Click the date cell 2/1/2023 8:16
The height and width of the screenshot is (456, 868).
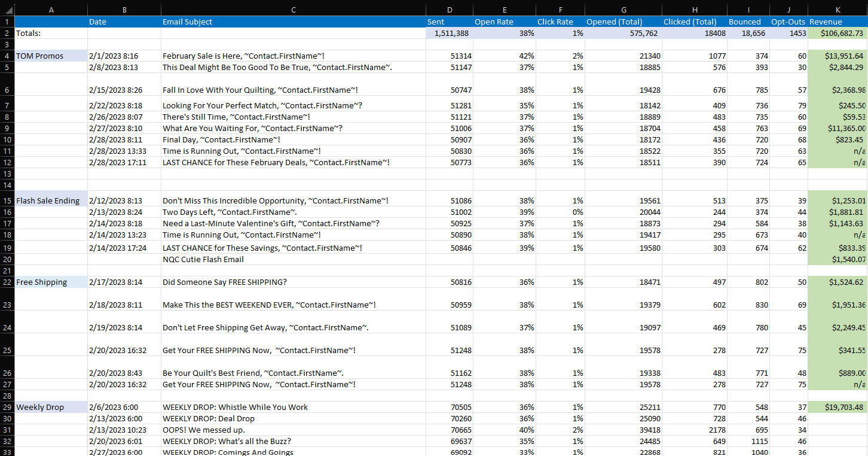(x=124, y=56)
